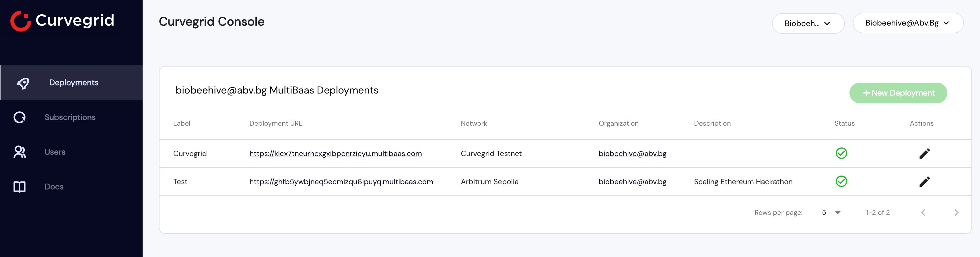The width and height of the screenshot is (980, 257).
Task: Click the Curvegrid logo
Action: [62, 21]
